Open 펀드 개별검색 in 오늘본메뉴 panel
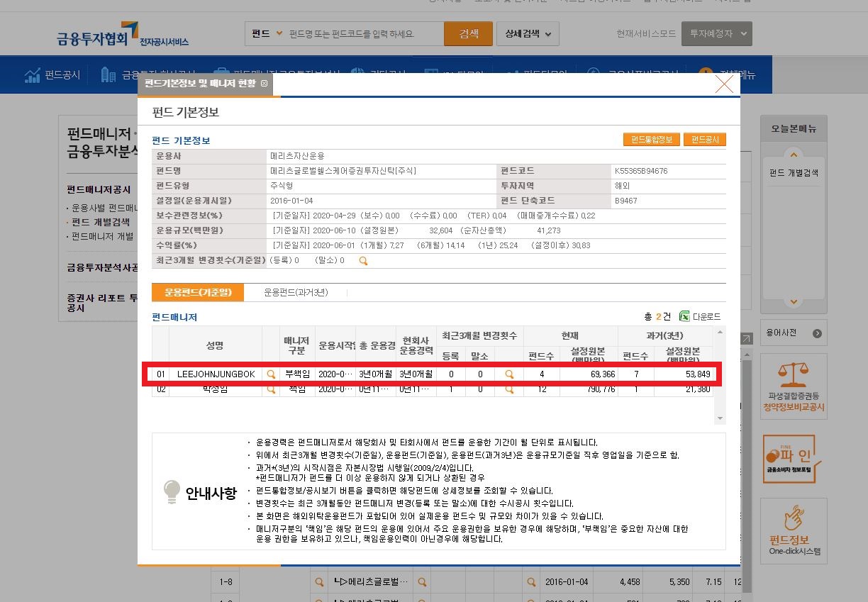Viewport: 868px width, 602px height. [x=794, y=173]
